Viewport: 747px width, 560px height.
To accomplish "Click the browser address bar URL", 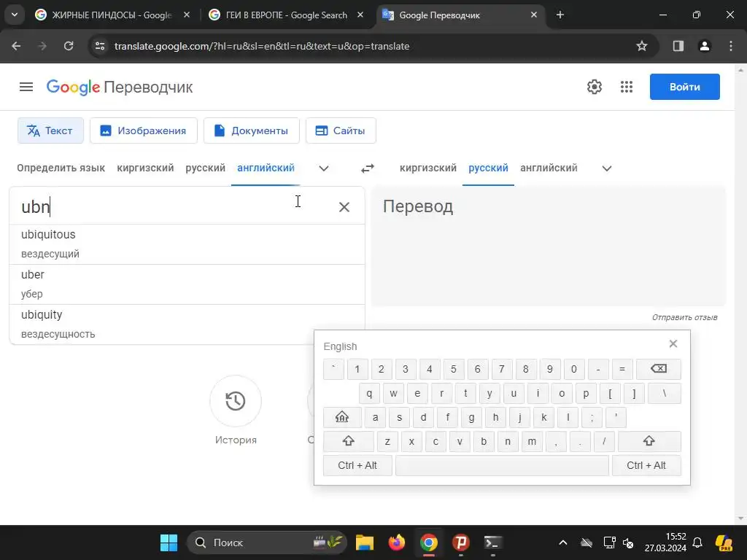I will tap(262, 46).
